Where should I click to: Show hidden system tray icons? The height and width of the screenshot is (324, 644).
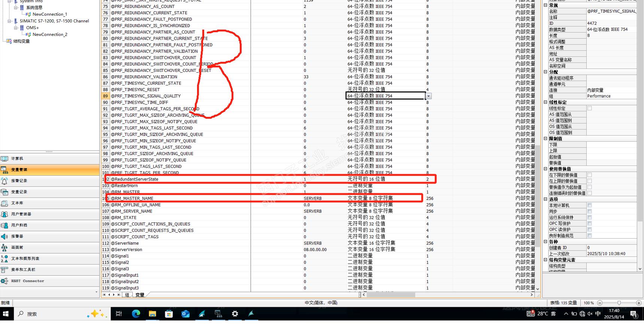(x=566, y=314)
